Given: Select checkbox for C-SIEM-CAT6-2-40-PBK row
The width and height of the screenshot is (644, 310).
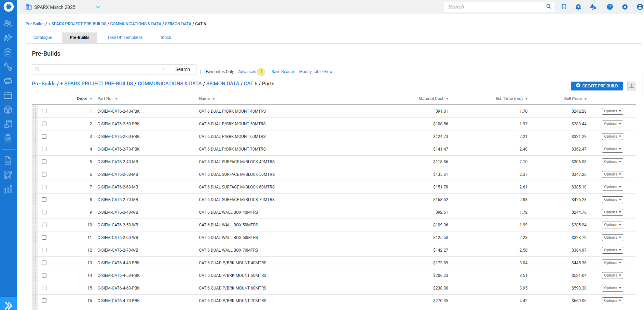Looking at the screenshot, I should [44, 111].
